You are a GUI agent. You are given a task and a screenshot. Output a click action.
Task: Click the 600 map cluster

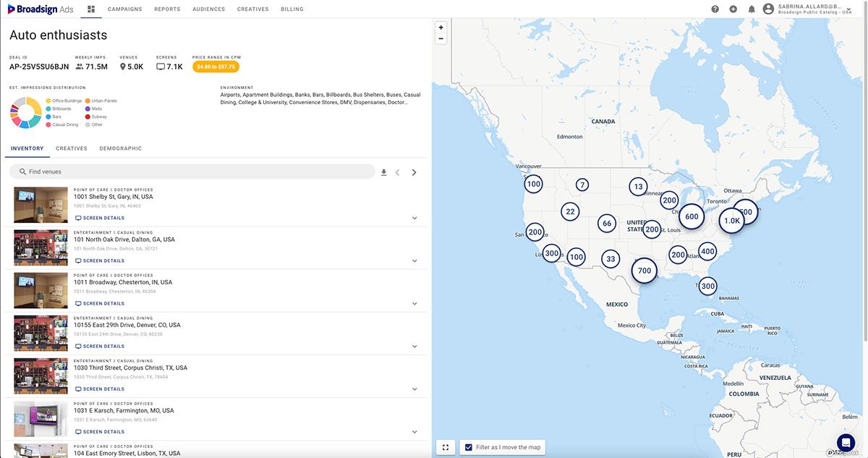tap(692, 216)
